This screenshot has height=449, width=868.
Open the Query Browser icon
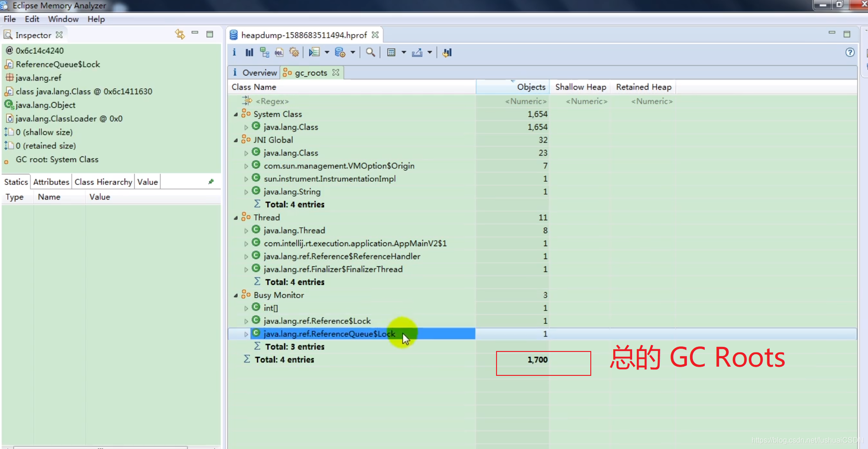tap(340, 52)
